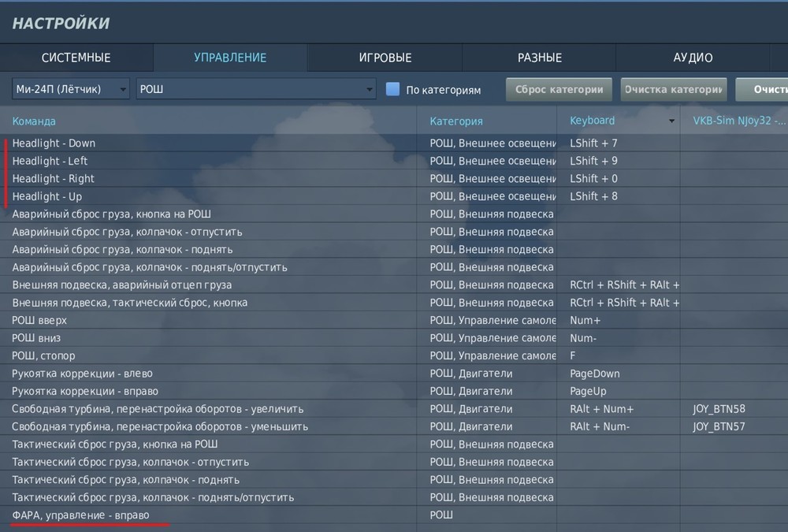Select the Headlight - Left command
The width and height of the screenshot is (788, 532).
tap(50, 161)
